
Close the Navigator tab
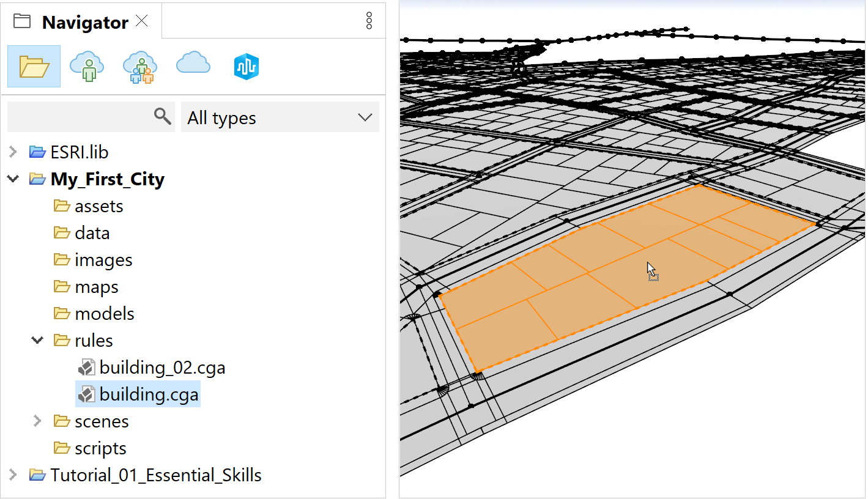click(x=141, y=21)
